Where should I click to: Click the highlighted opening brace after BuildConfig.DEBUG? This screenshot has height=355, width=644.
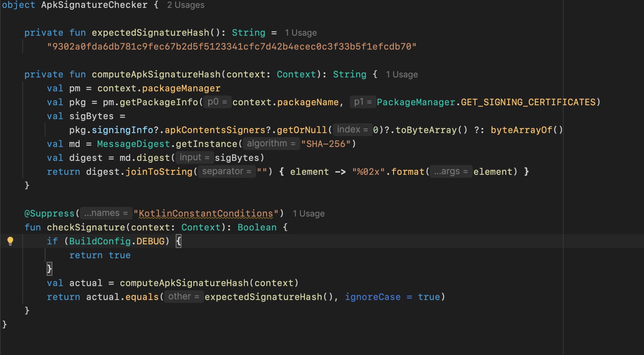coord(179,241)
